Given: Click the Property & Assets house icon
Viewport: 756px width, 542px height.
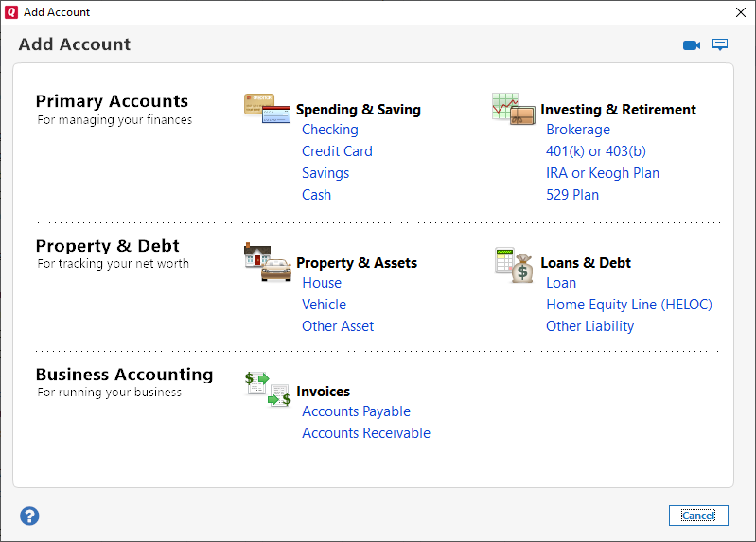Looking at the screenshot, I should coord(268,262).
